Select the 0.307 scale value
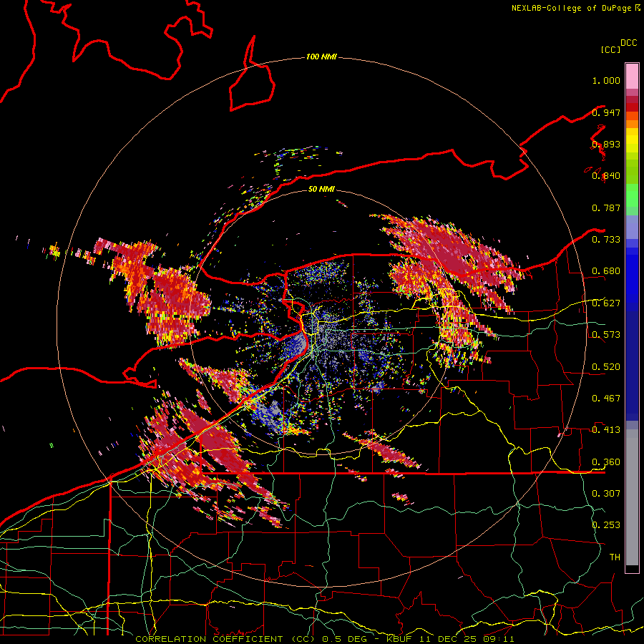 click(x=606, y=493)
